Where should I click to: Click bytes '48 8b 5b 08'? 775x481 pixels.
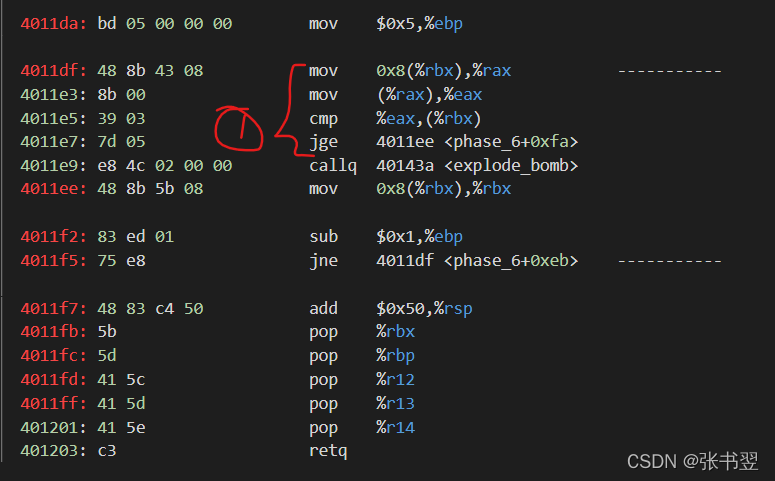(x=150, y=188)
